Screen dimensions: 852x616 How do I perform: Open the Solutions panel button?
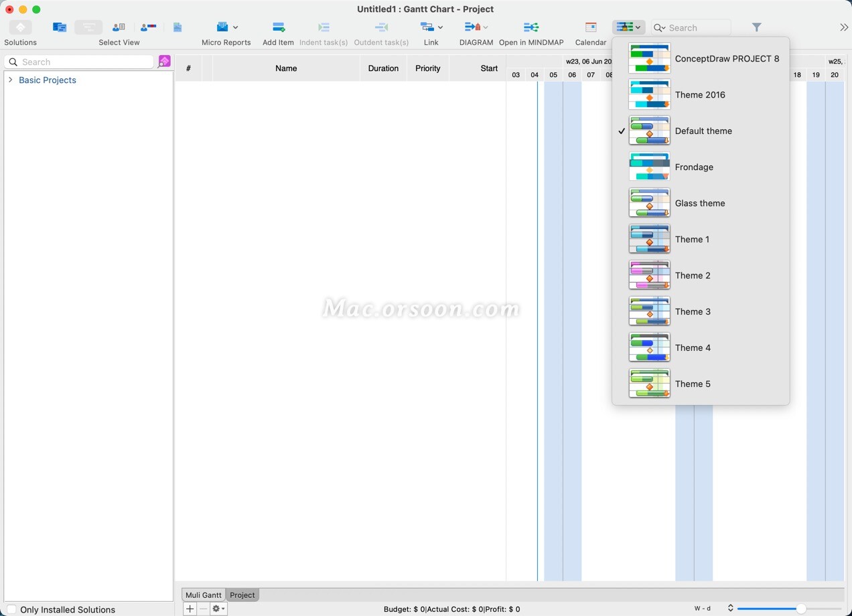coord(20,27)
